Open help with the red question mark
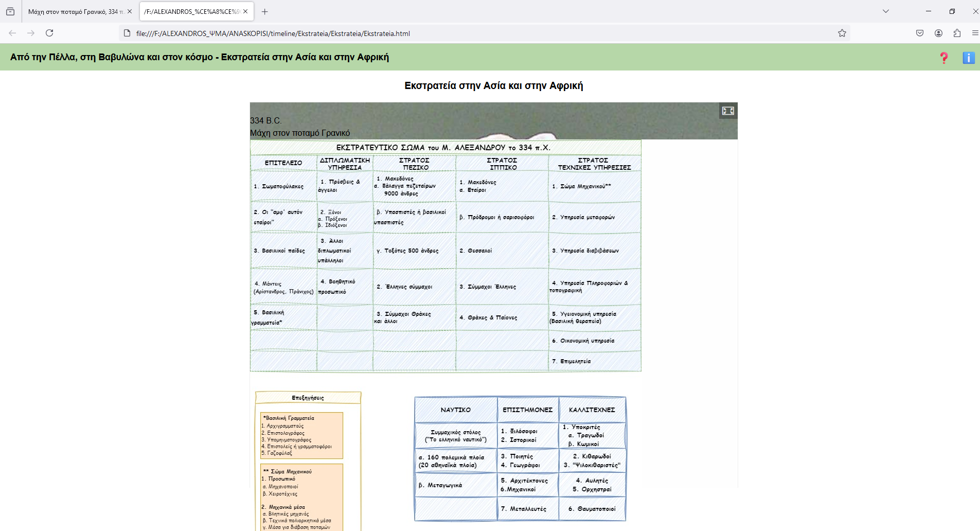The width and height of the screenshot is (980, 531). pos(944,58)
